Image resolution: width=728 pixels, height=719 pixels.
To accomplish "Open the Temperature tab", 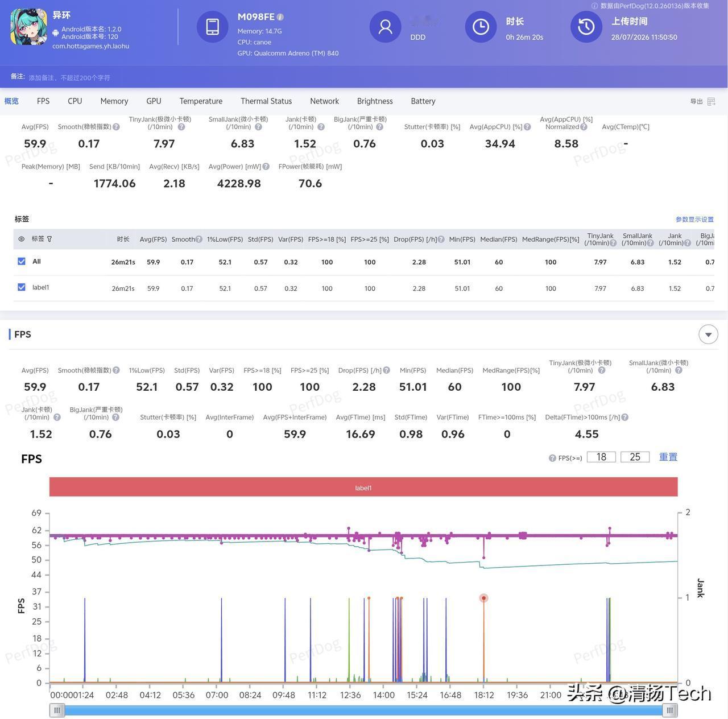I will pyautogui.click(x=201, y=101).
